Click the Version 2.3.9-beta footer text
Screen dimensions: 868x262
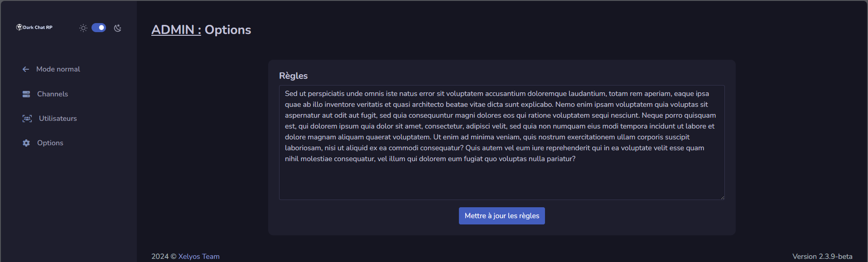click(822, 257)
